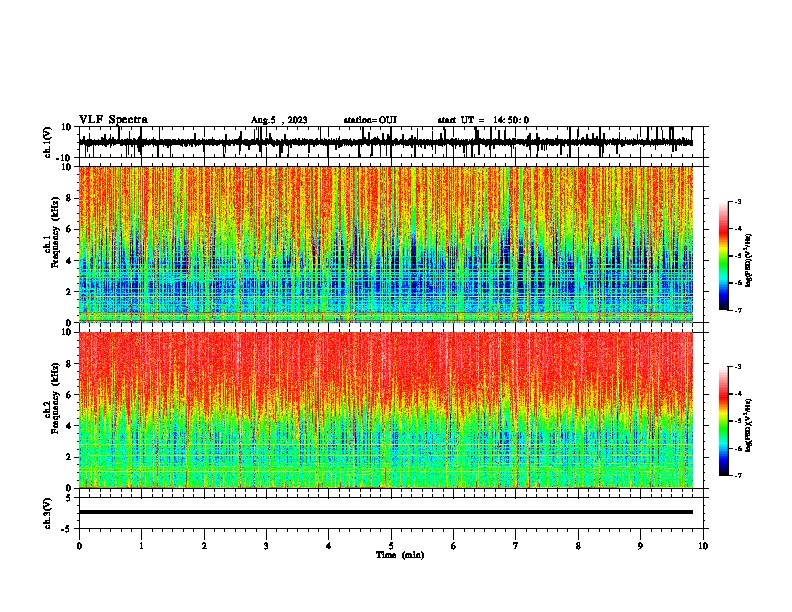Click the 'start UT = 14:50:0' label
Screen dimensions: 792x612
[x=483, y=120]
